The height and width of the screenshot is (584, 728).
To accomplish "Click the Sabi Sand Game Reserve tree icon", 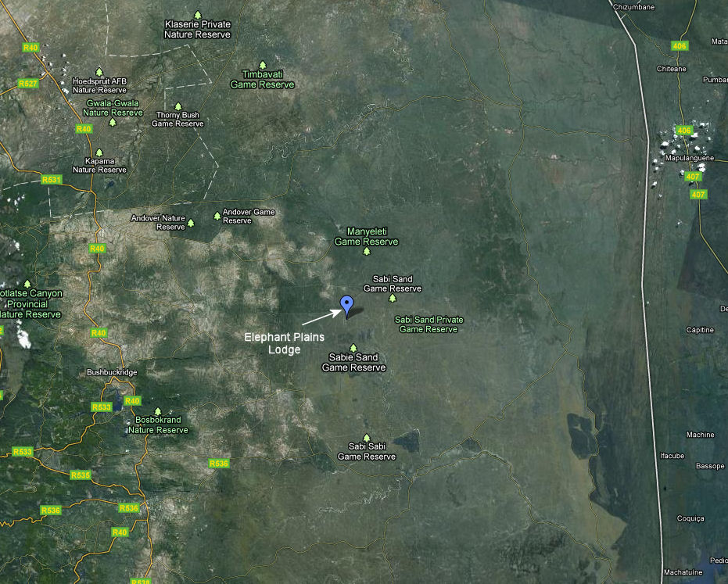I will click(x=393, y=298).
